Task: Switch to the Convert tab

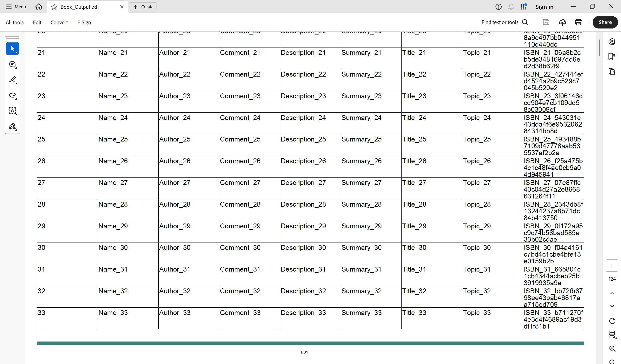Action: pos(59,22)
